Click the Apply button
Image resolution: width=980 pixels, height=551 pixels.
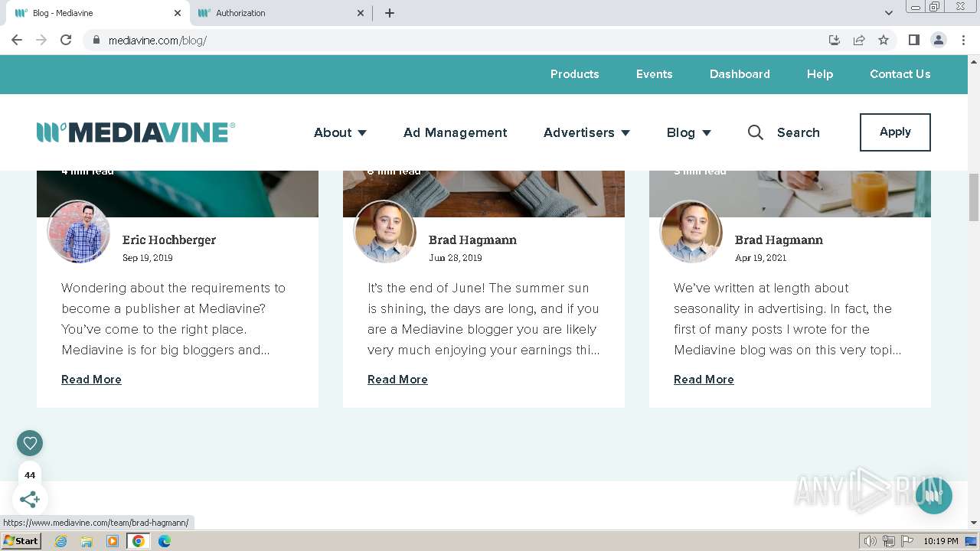(x=895, y=132)
